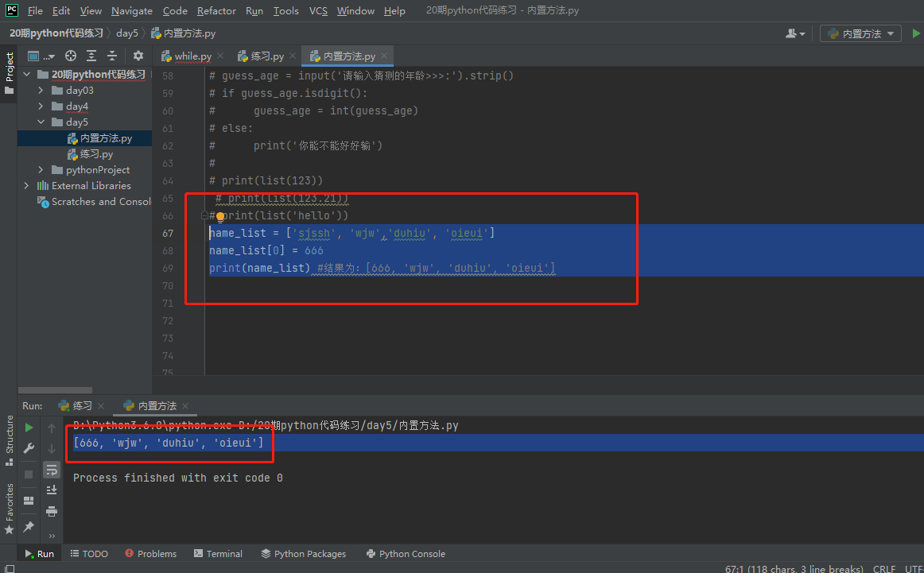Click breadcrumb 20期python代码练习 in navigation bar
Image resolution: width=924 pixels, height=573 pixels.
pyautogui.click(x=56, y=33)
